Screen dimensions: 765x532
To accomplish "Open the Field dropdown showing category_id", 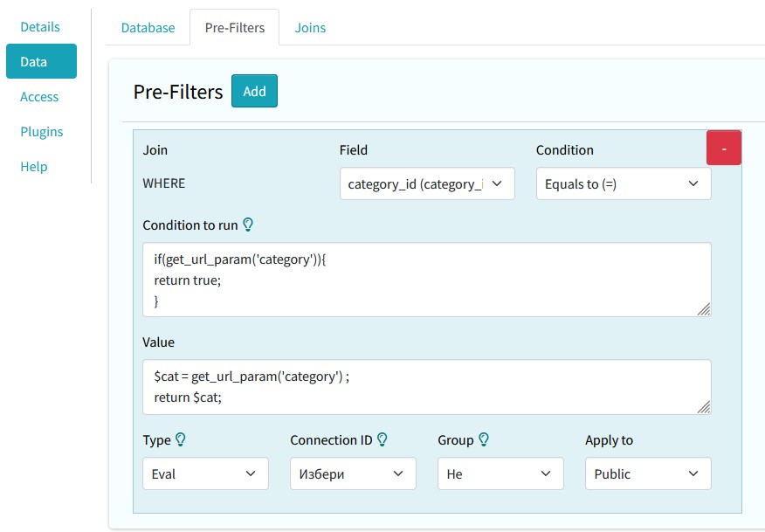I will click(426, 184).
